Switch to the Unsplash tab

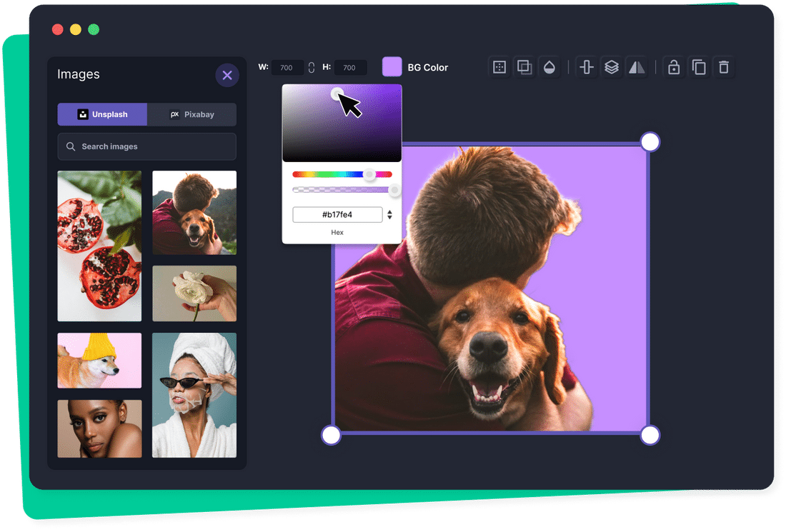click(x=102, y=114)
